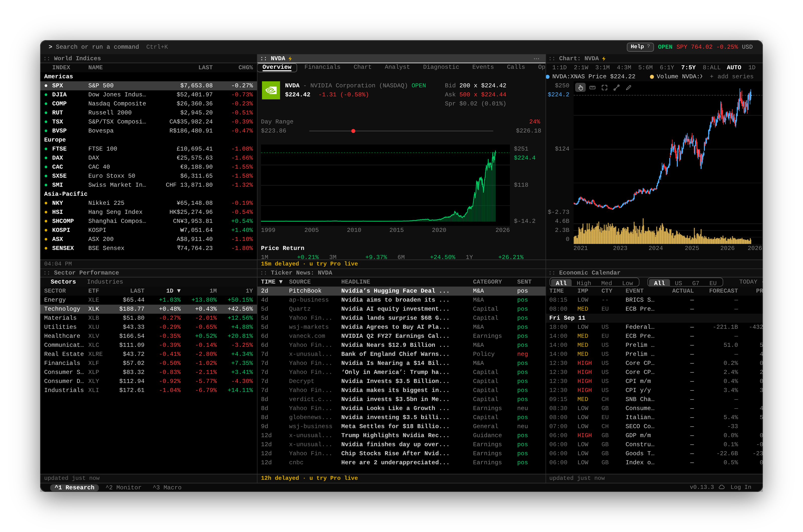Grab the Economic Calendar panel drag handle
The height and width of the screenshot is (532, 803).
click(x=552, y=273)
